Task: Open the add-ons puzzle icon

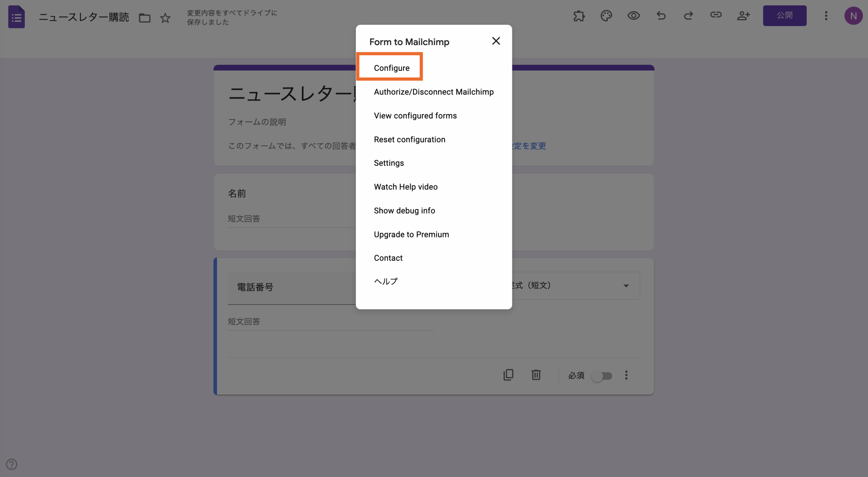Action: 579,16
